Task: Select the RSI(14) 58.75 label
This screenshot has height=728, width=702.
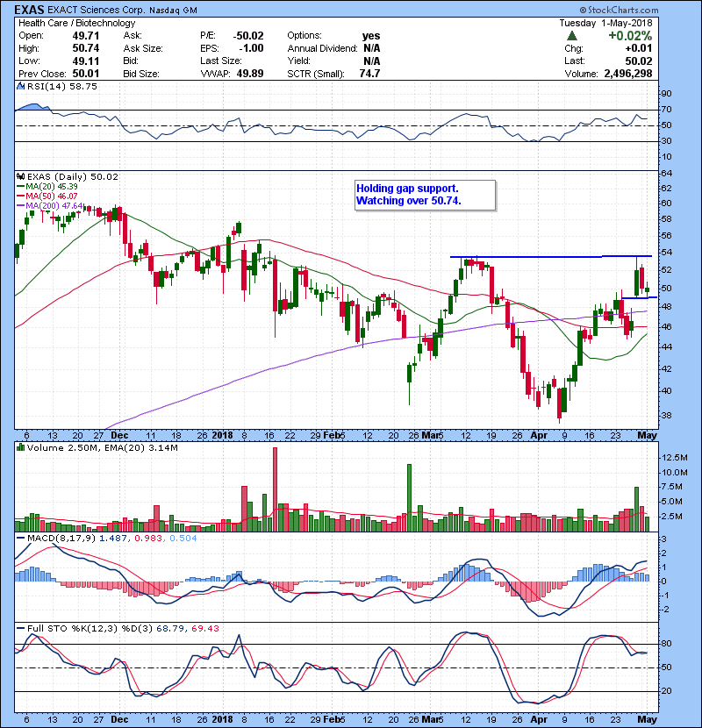Action: [x=62, y=86]
